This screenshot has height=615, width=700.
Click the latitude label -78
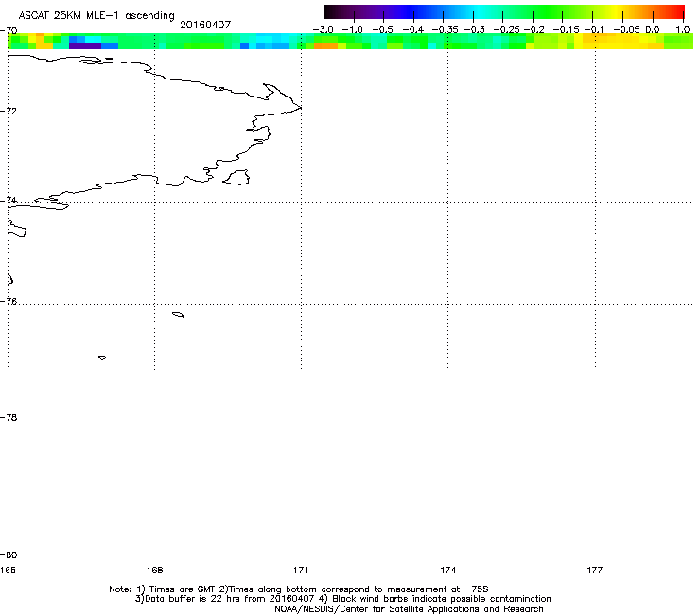tap(9, 417)
